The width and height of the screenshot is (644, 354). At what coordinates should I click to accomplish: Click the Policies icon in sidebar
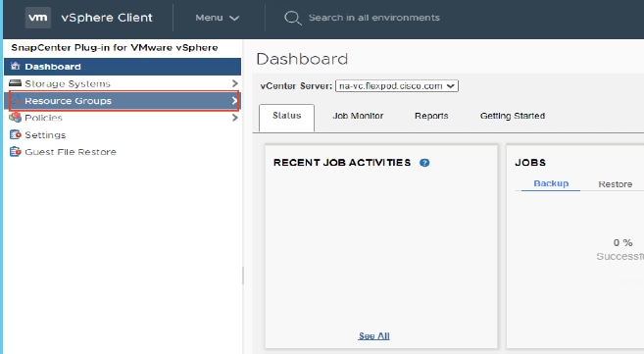(x=16, y=118)
